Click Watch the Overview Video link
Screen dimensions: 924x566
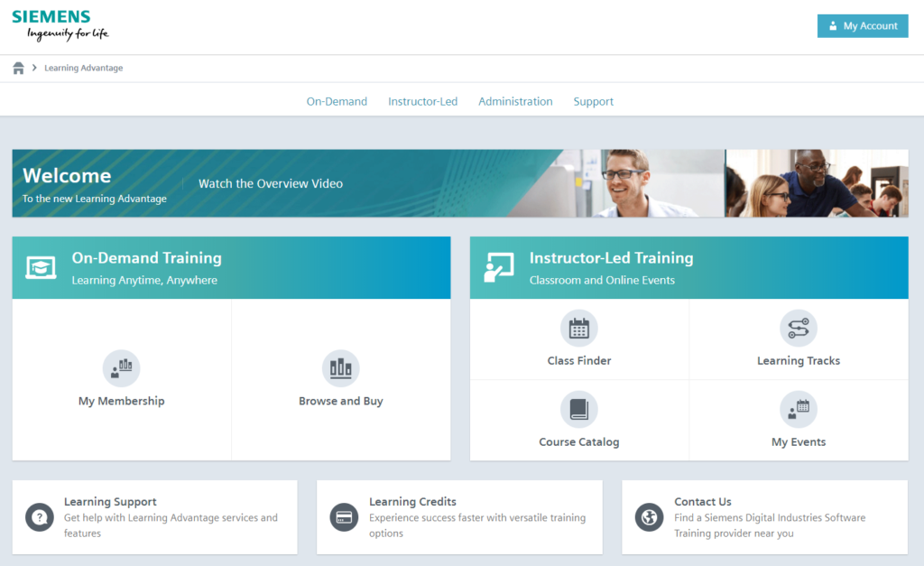click(x=271, y=183)
